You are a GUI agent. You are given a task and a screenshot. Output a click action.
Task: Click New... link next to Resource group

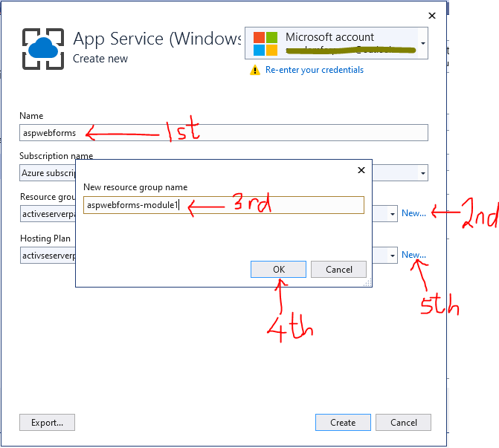(413, 213)
